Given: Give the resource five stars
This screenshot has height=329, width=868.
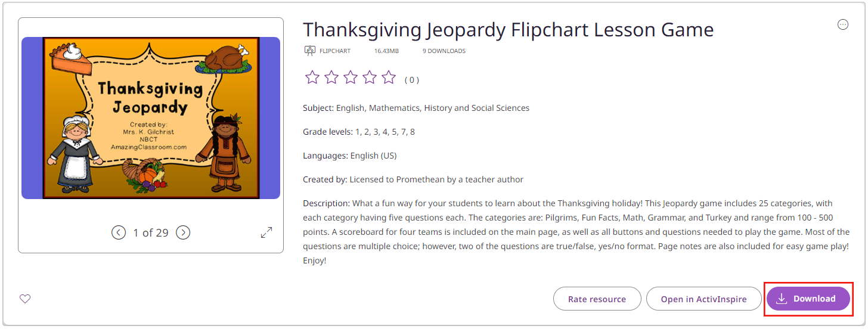Looking at the screenshot, I should [x=389, y=77].
